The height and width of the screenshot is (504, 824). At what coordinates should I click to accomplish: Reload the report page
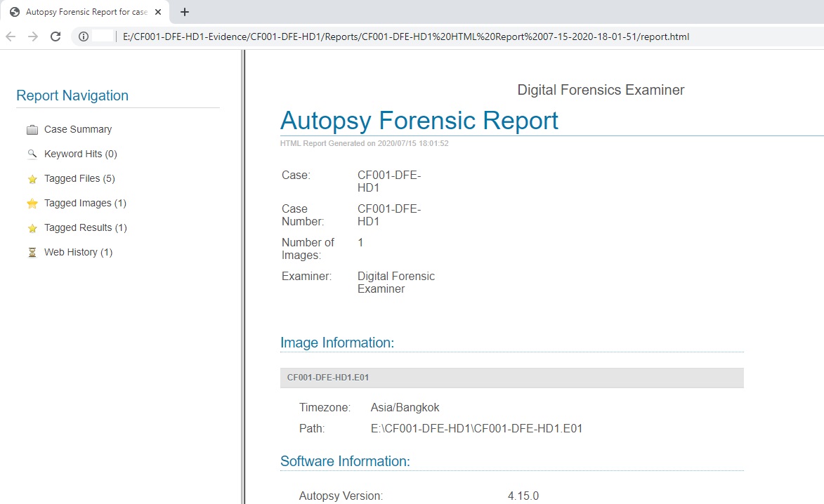pyautogui.click(x=55, y=37)
